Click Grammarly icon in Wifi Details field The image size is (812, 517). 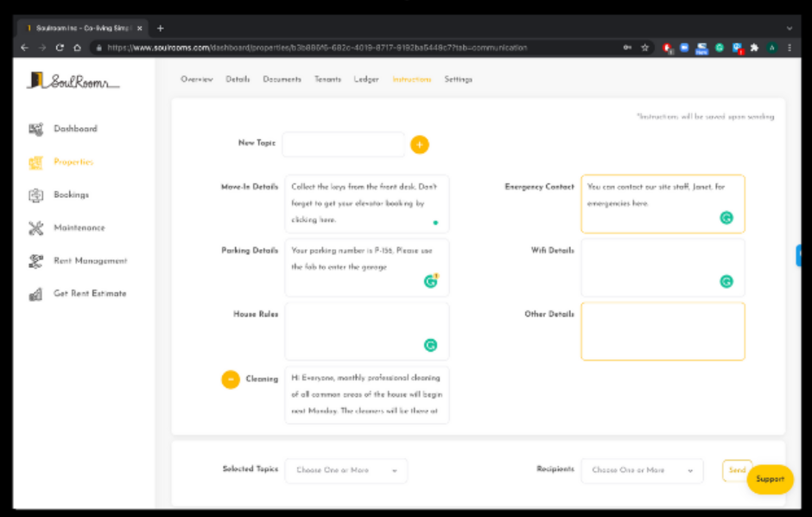pos(726,281)
